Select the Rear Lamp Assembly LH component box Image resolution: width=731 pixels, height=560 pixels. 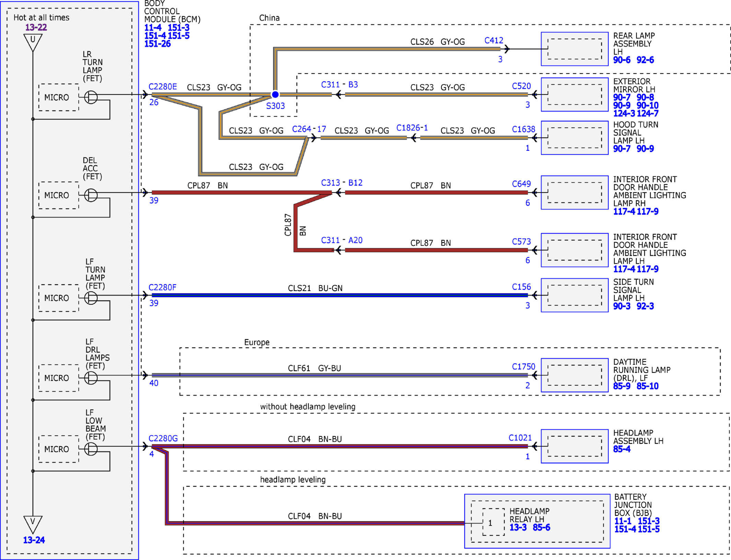point(575,49)
